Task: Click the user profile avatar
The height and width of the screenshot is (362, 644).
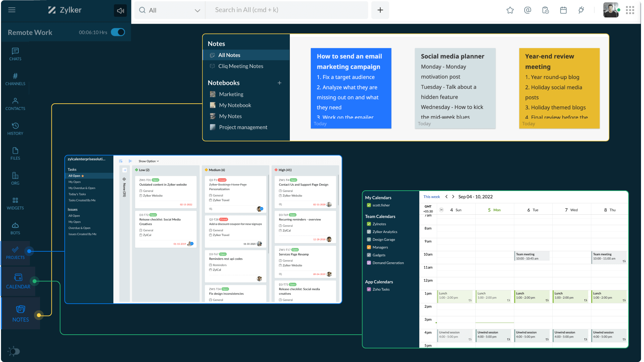Action: click(x=611, y=10)
